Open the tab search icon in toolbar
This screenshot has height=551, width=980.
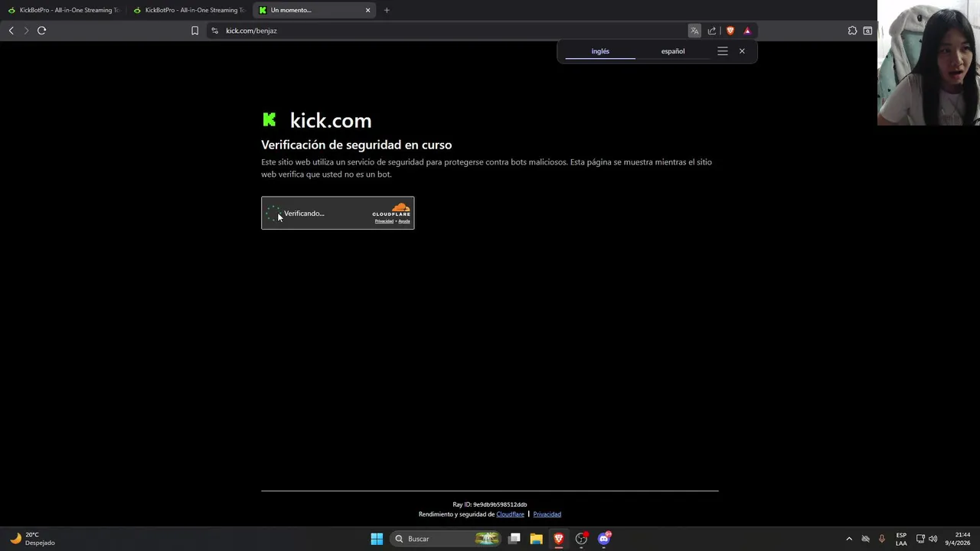coord(867,31)
